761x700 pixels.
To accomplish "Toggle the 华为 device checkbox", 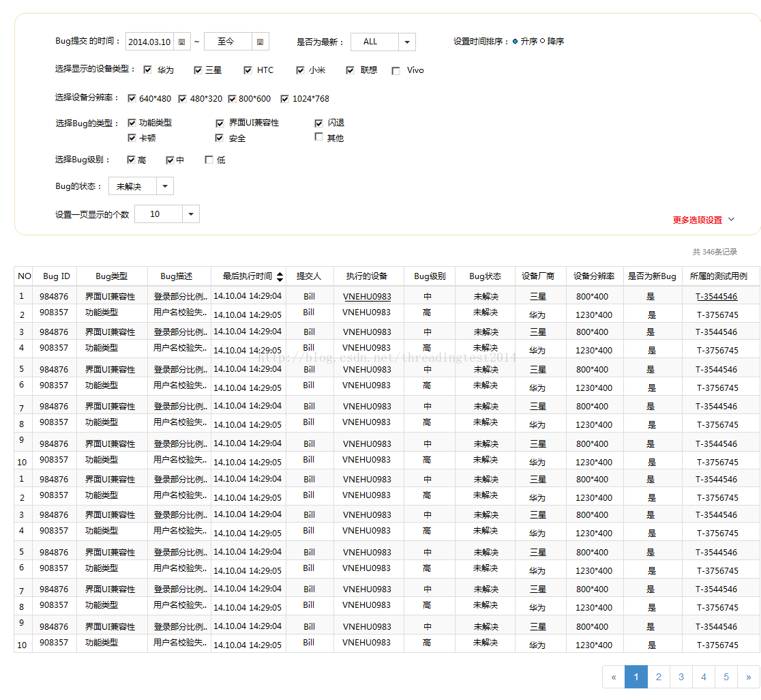I will [147, 70].
